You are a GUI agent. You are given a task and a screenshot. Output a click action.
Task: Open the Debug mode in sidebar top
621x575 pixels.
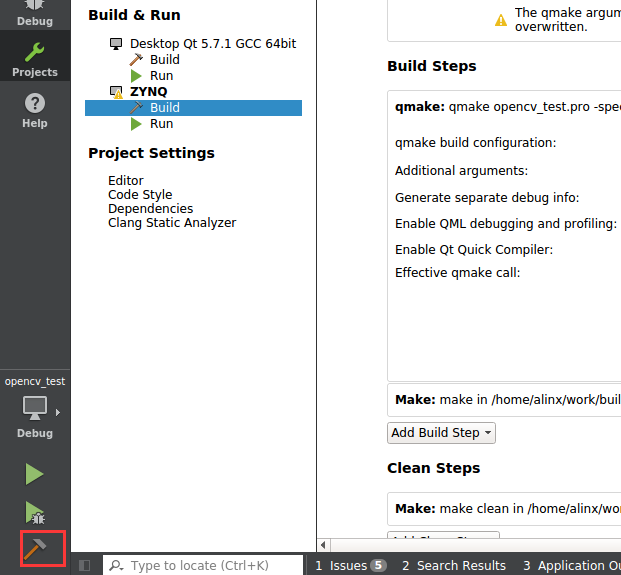tap(35, 15)
